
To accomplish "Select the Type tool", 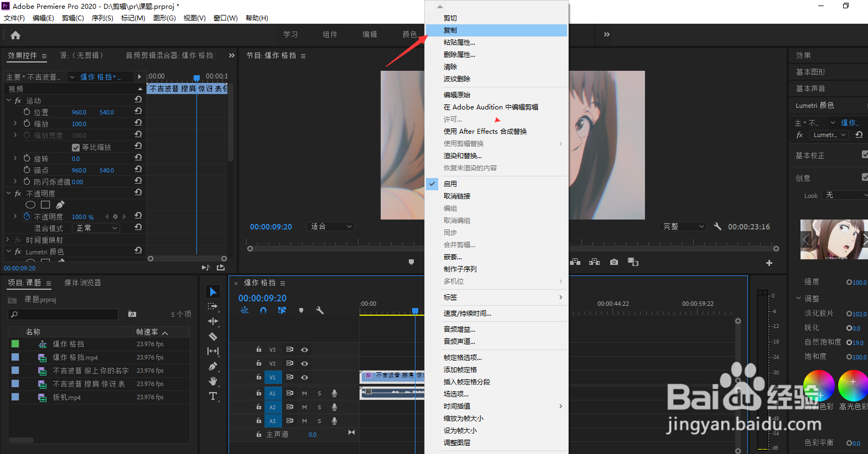I will 213,396.
